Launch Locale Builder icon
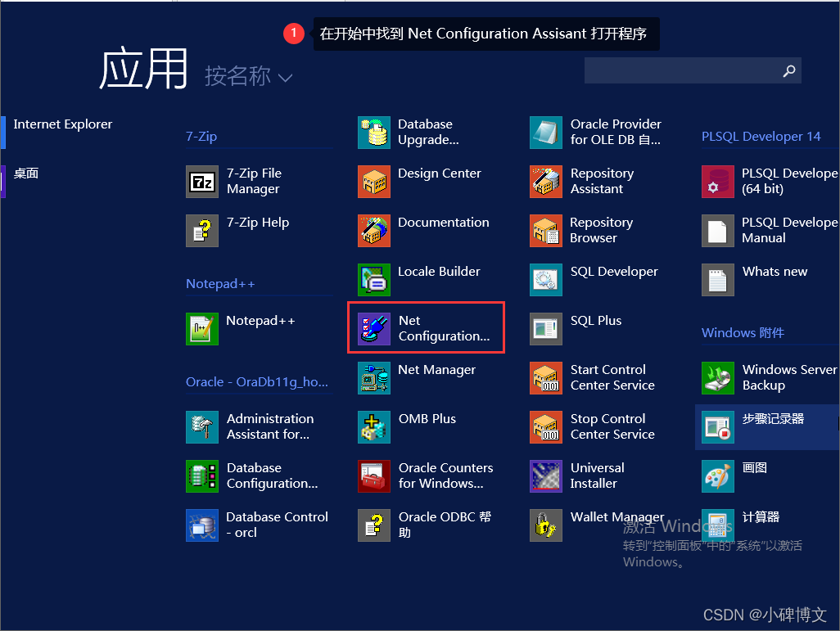840x631 pixels. pos(374,280)
